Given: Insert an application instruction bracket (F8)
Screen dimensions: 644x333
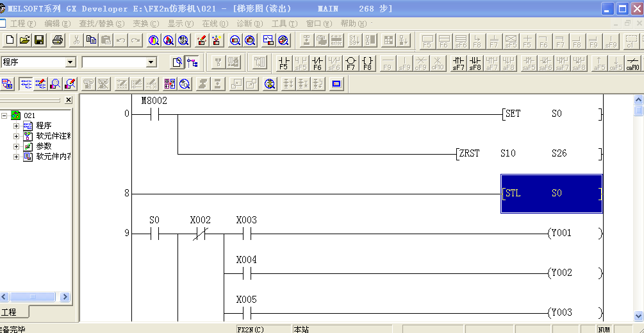Looking at the screenshot, I should click(367, 63).
